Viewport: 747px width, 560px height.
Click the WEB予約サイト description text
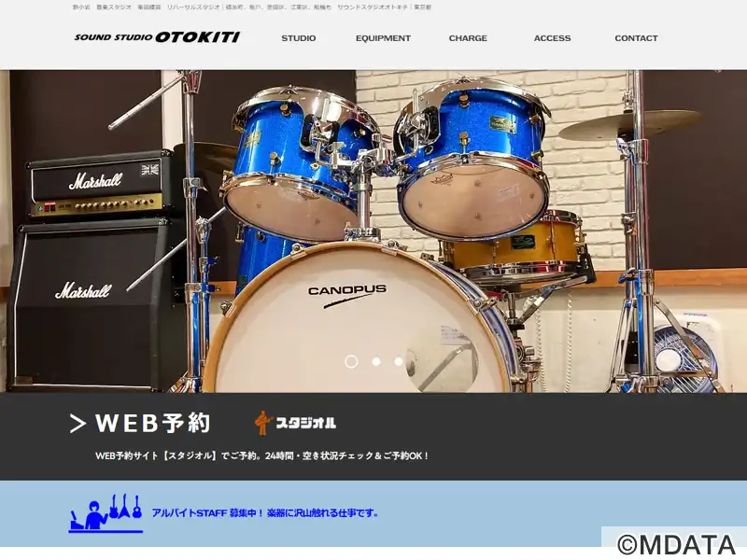point(261,455)
